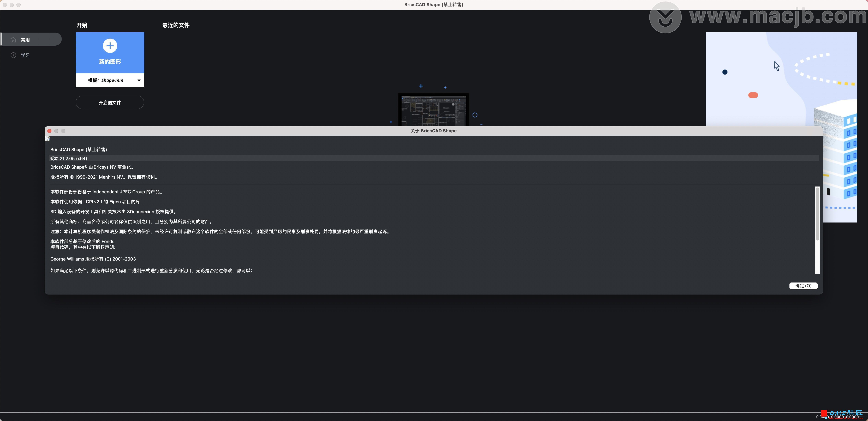Click the 3Dconnexion license text line
Screen dimensions: 868x421
114,212
